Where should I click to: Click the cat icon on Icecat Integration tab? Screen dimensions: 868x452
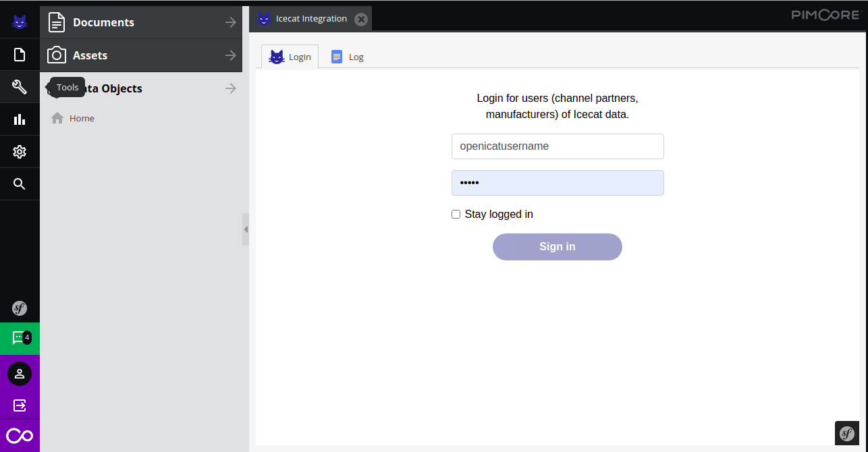tap(264, 19)
